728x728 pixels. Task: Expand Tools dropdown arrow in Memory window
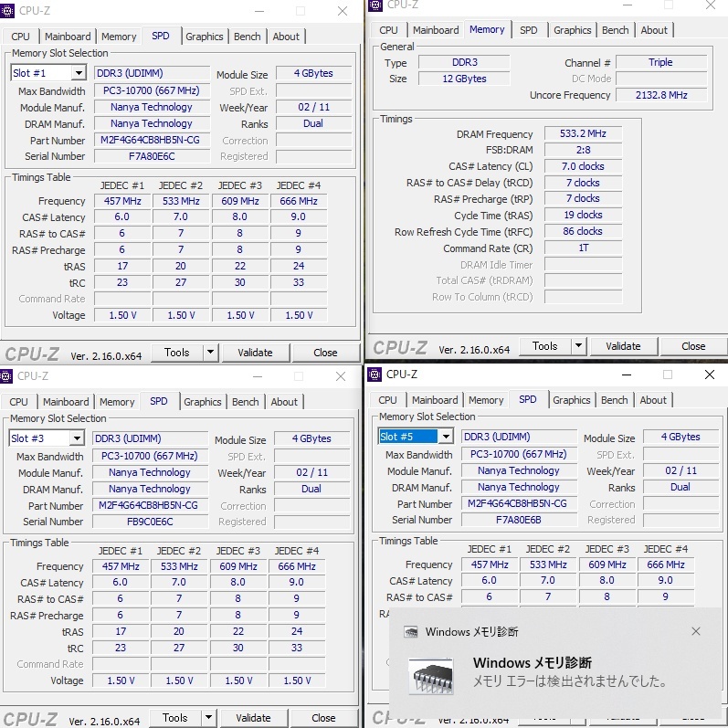[x=578, y=346]
